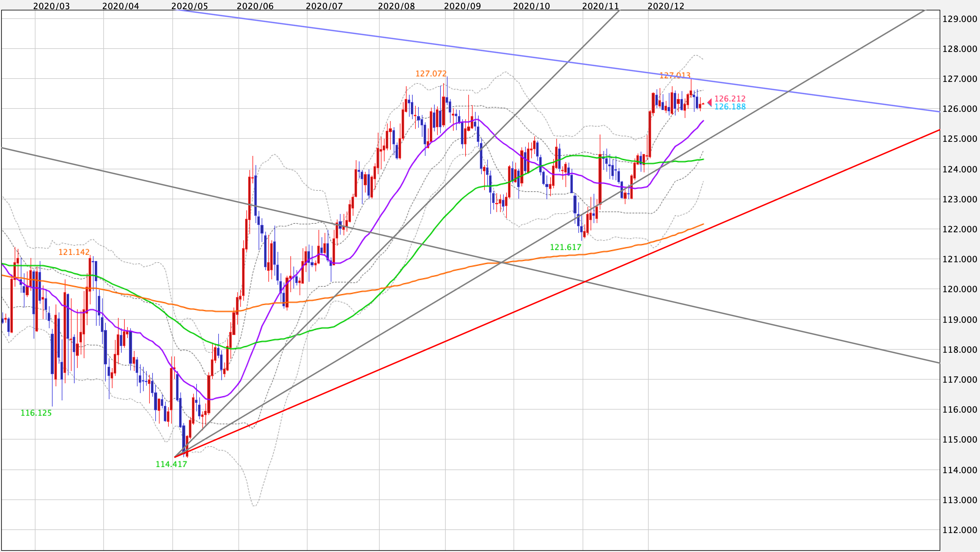Click the 127.013 high price annotation
The height and width of the screenshot is (552, 980).
click(x=675, y=76)
